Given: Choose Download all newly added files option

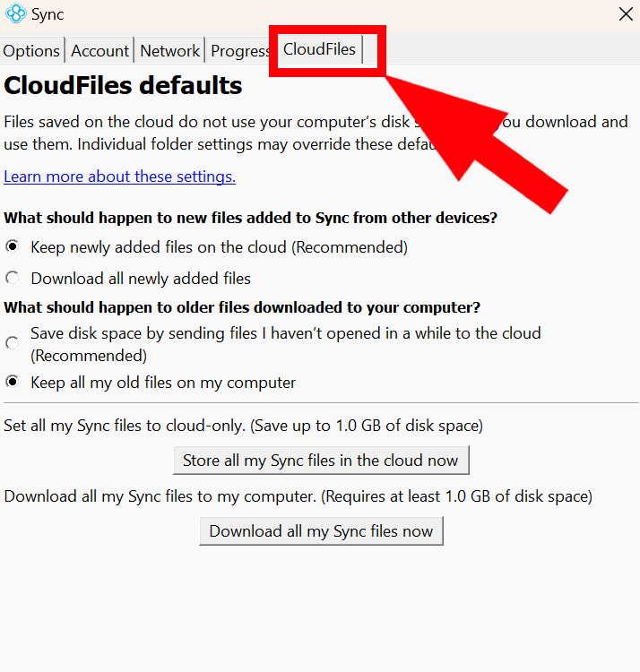Looking at the screenshot, I should (13, 279).
